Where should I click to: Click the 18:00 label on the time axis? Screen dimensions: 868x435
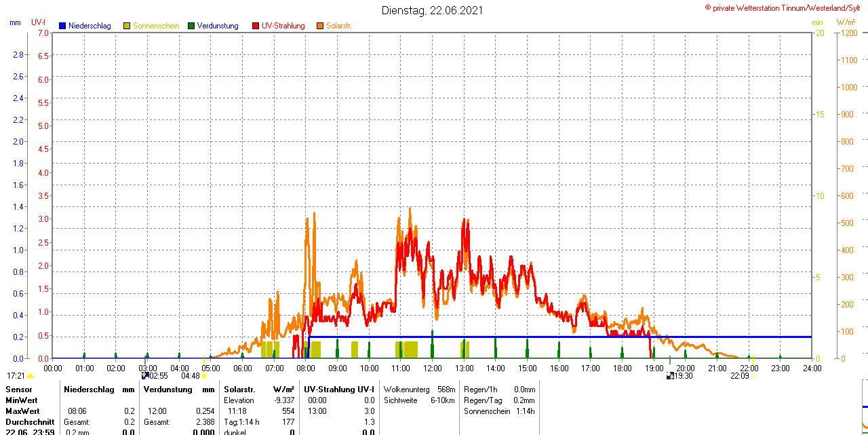click(622, 368)
